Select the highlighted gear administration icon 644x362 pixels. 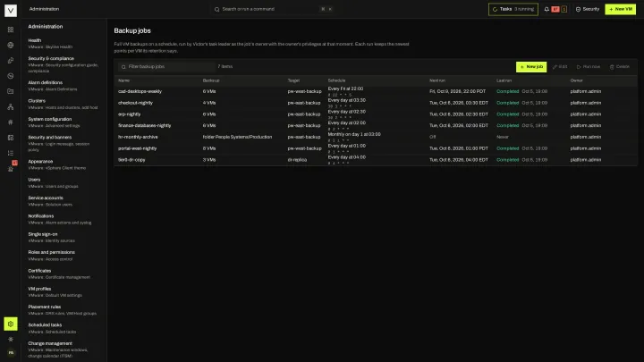pyautogui.click(x=11, y=324)
